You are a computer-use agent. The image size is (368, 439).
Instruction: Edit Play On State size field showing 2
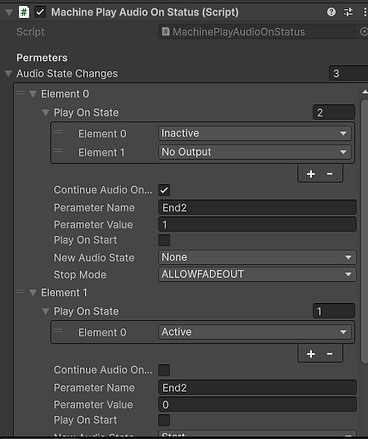tap(334, 112)
